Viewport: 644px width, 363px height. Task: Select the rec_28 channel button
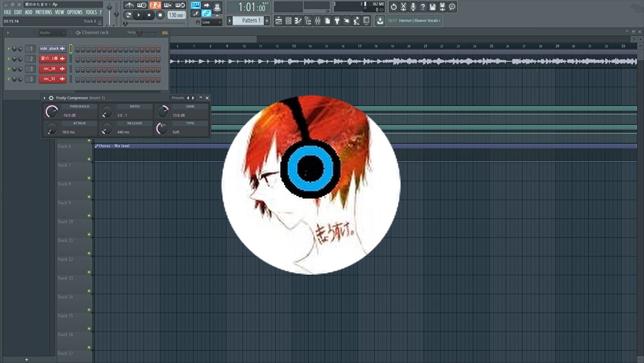[x=52, y=68]
